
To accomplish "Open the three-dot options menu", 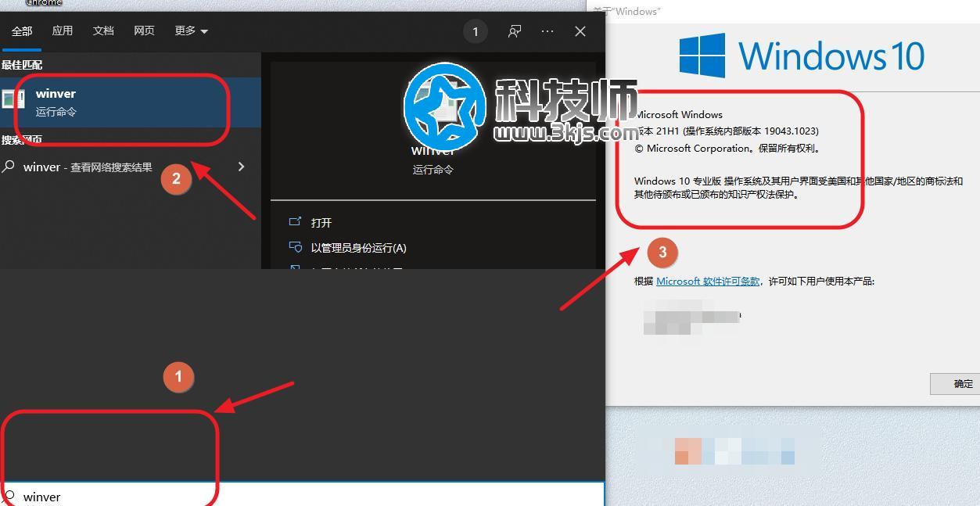I will click(547, 31).
